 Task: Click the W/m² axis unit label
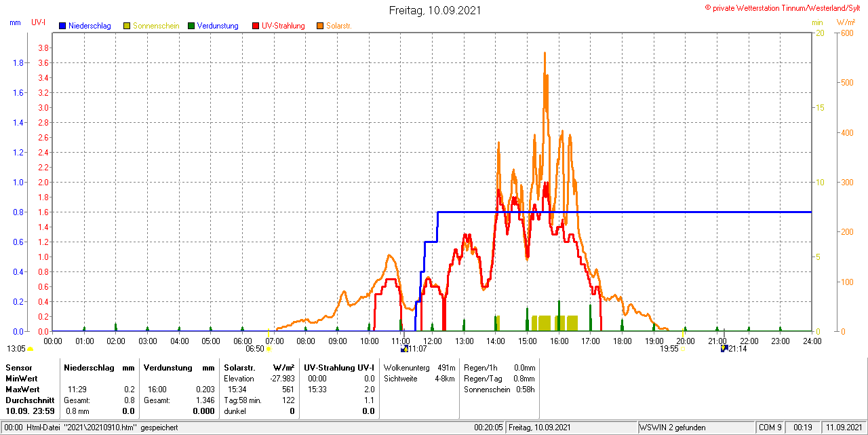(x=846, y=22)
